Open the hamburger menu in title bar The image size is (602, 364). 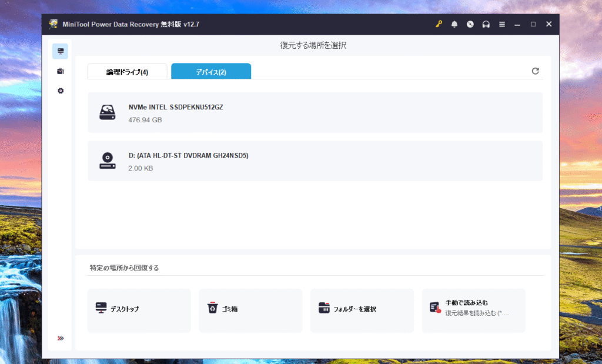point(501,24)
